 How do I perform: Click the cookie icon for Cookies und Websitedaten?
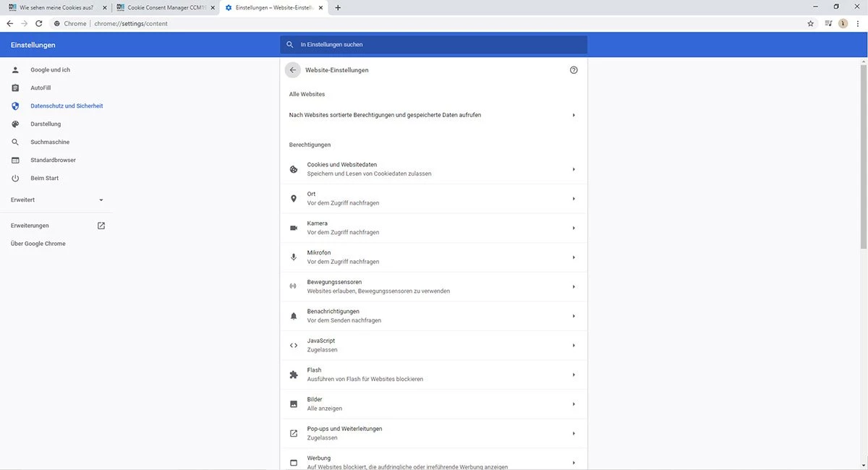click(x=294, y=169)
